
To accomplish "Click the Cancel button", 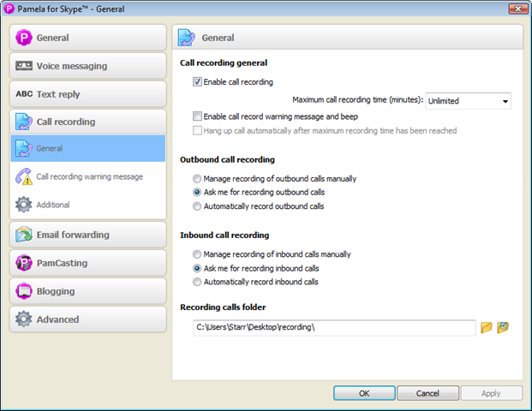I will [427, 393].
